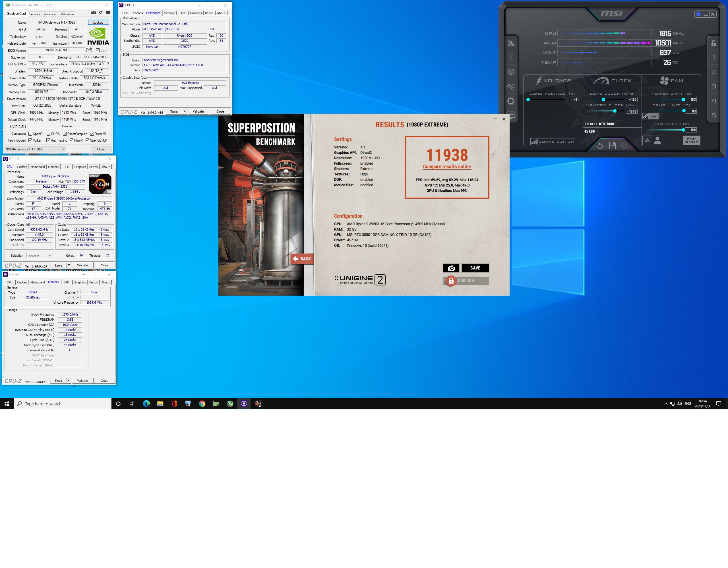Open the Afterburner information (i) panel

[x=511, y=72]
